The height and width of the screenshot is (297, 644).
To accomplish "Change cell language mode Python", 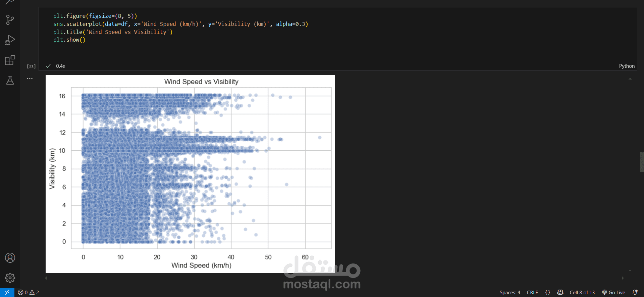I will click(x=627, y=66).
